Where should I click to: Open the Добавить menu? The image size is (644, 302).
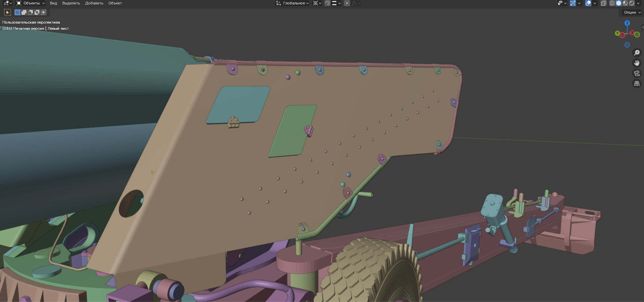pyautogui.click(x=94, y=3)
